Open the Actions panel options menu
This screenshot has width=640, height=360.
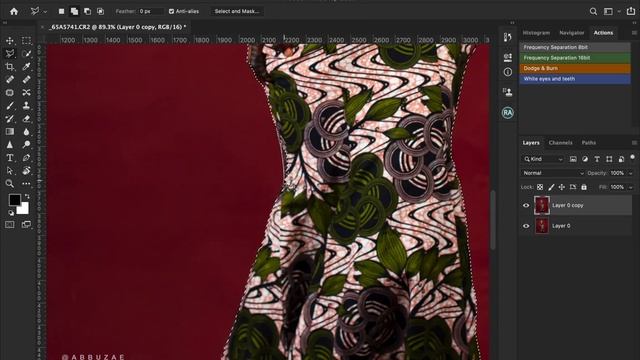tap(634, 33)
